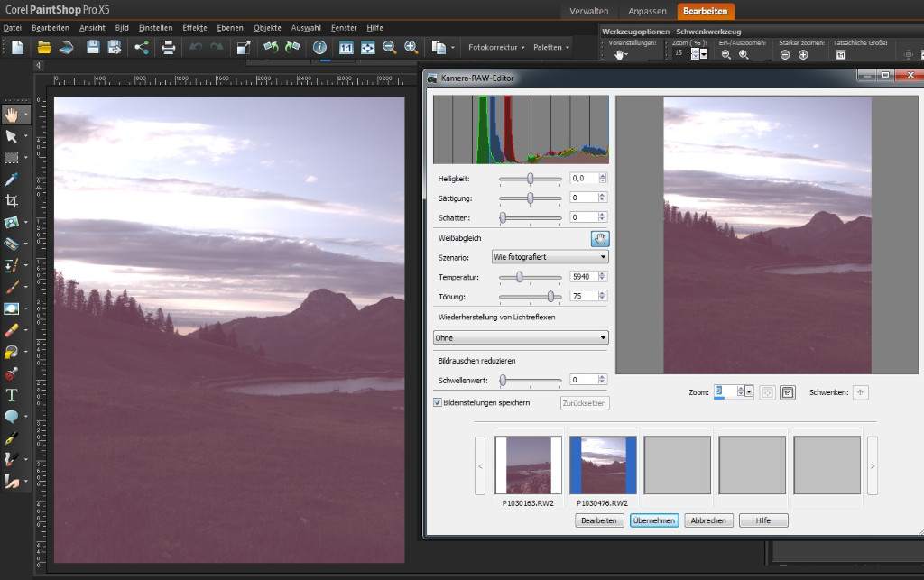Click the Zurücksetzen button
This screenshot has height=580, width=924.
pyautogui.click(x=584, y=403)
